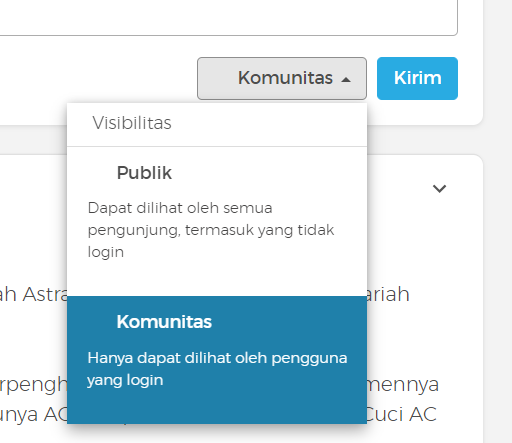Click the 'mennya' text in the post

click(403, 384)
